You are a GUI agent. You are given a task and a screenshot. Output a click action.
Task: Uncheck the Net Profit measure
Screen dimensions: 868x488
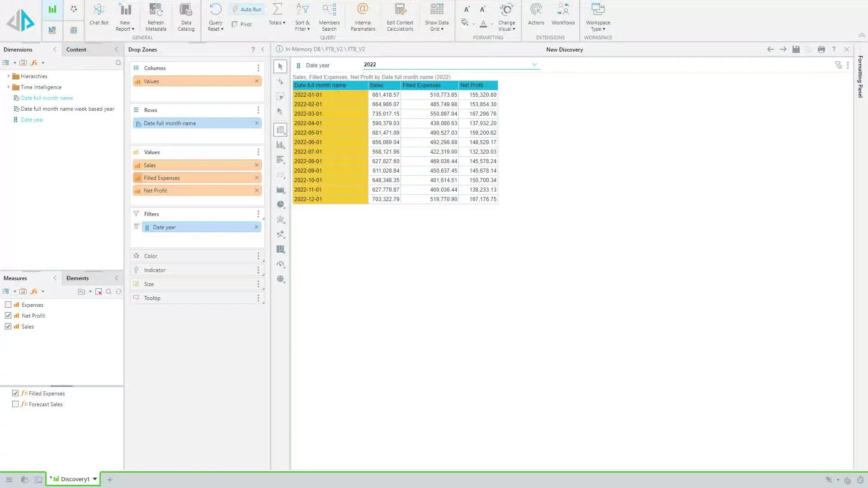coord(8,316)
